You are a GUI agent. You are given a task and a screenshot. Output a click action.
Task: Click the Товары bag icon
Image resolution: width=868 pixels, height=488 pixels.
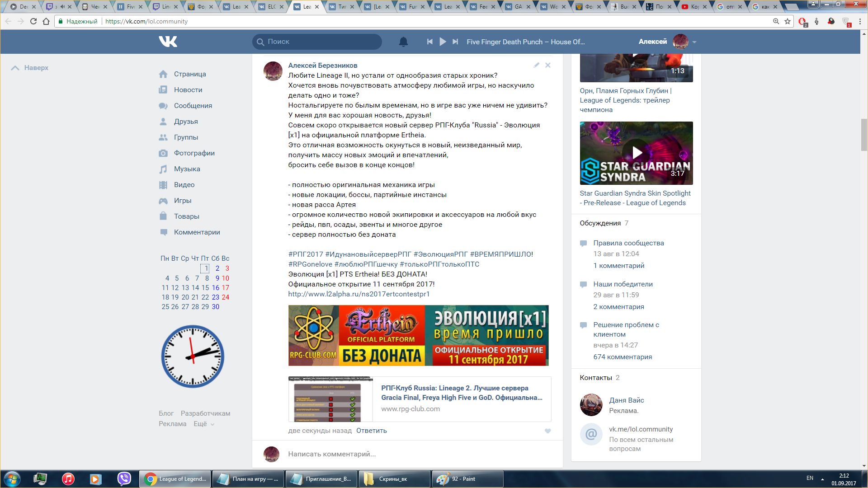click(163, 216)
